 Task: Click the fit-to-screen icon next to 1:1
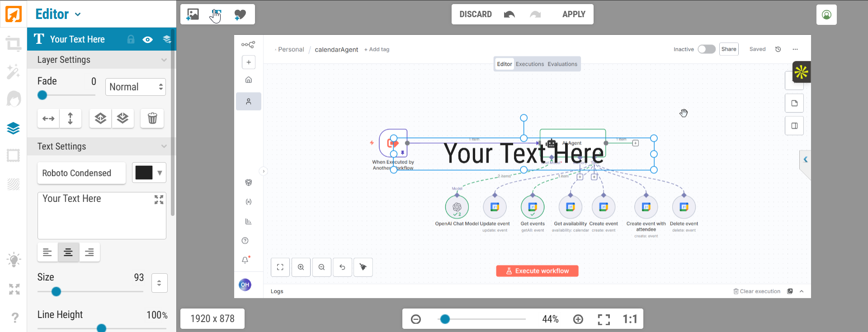tap(604, 319)
